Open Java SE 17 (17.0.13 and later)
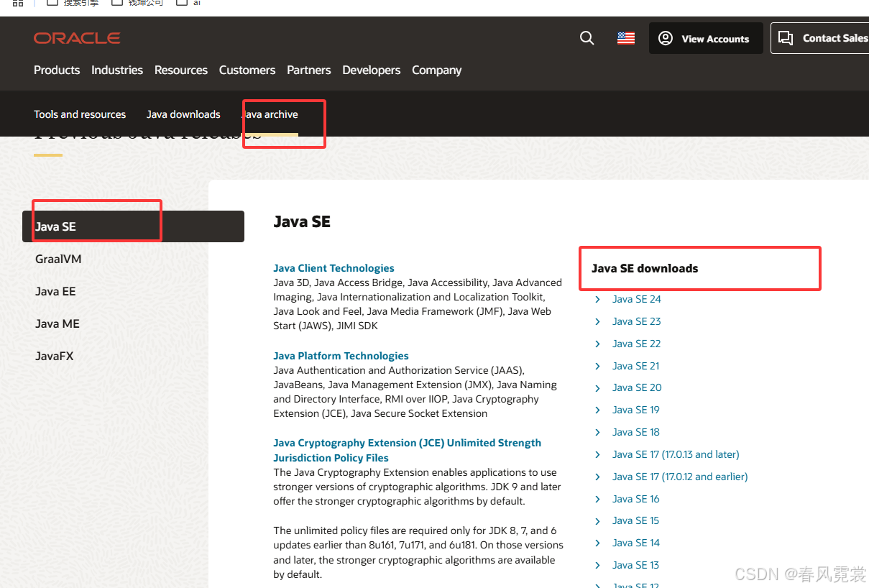 click(x=676, y=454)
